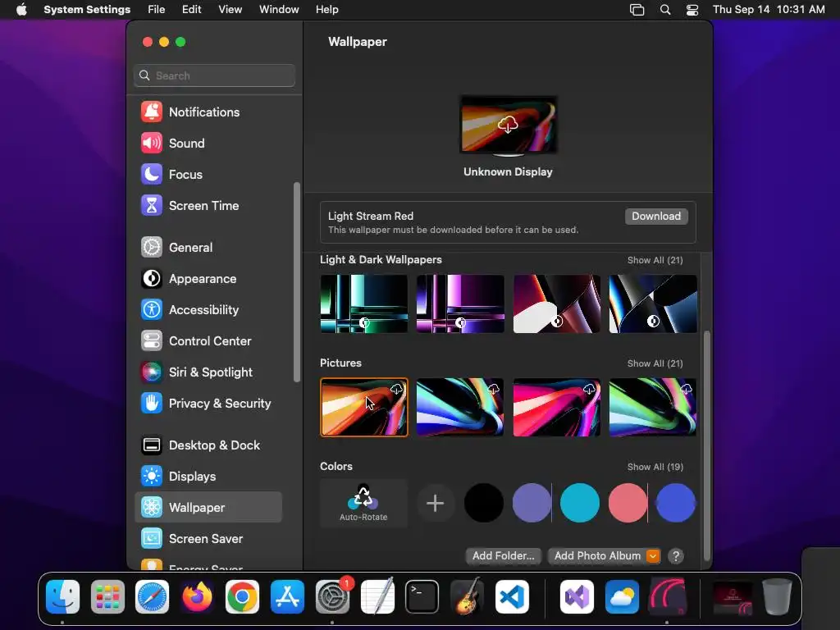The width and height of the screenshot is (840, 630).
Task: Click the sidebar Search field
Action: coord(214,75)
